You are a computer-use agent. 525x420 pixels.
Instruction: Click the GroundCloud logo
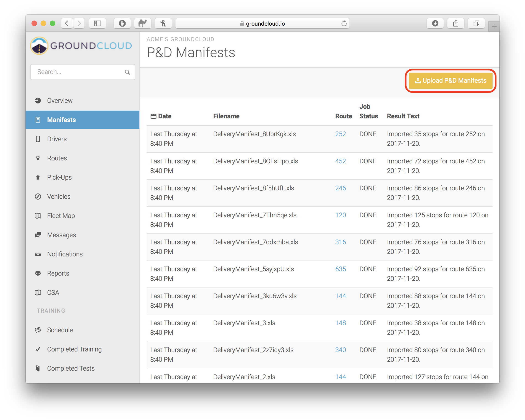click(x=81, y=46)
